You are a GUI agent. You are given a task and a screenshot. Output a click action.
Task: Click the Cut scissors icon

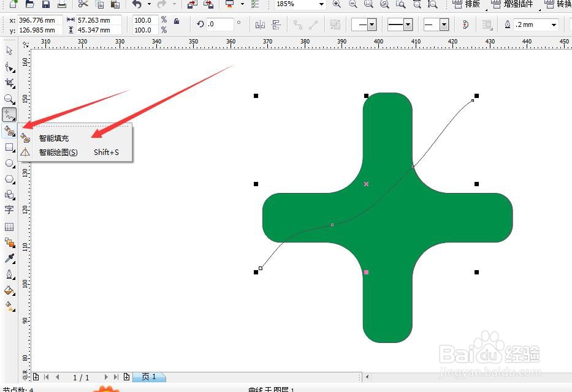83,4
